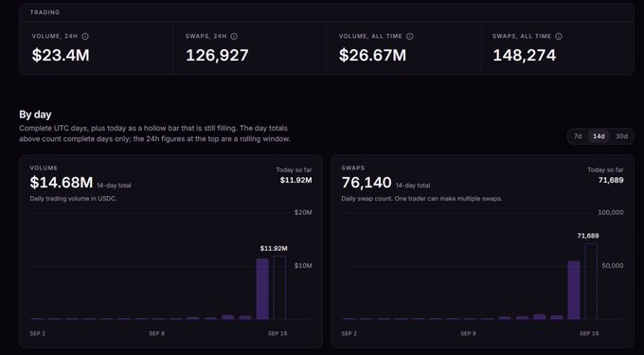Click the $26.67M all-time volume value
The width and height of the screenshot is (644, 355).
pos(372,55)
